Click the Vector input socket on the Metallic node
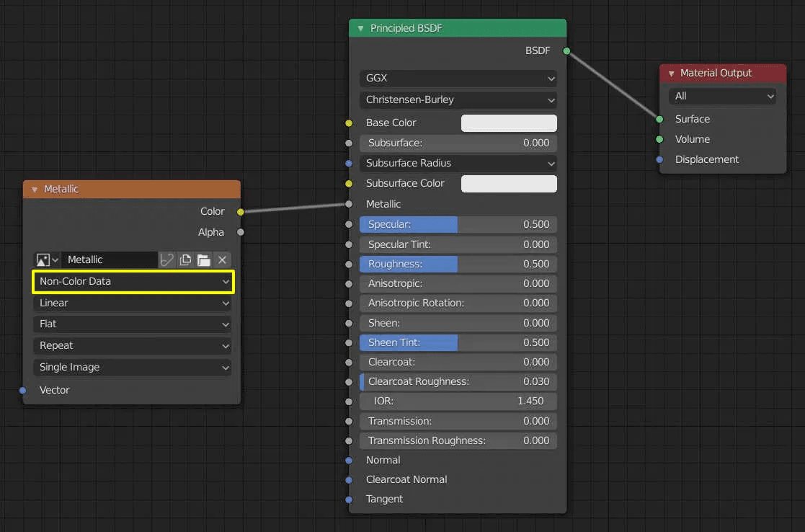 point(22,390)
